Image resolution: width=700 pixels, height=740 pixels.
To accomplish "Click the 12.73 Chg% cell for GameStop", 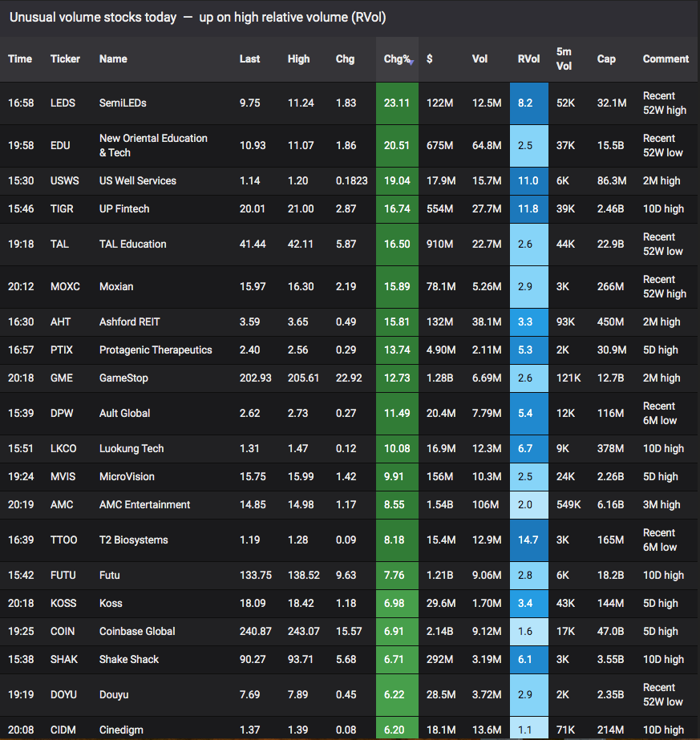I will pos(397,378).
